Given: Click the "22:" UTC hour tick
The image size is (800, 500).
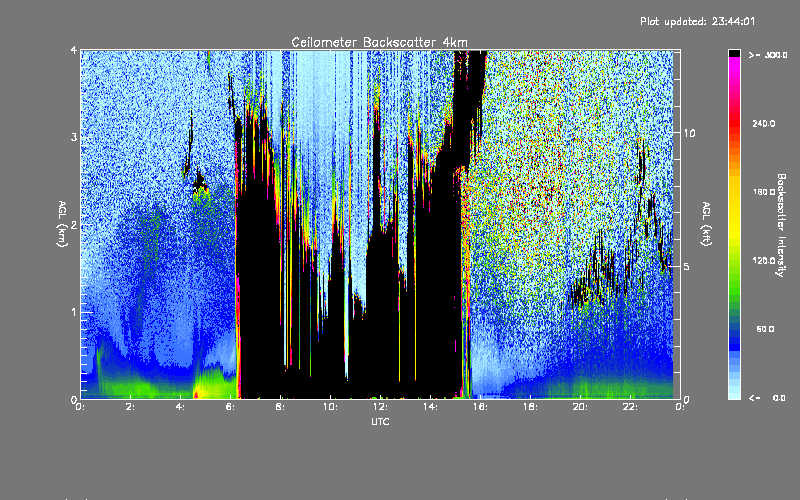Looking at the screenshot, I should (630, 407).
